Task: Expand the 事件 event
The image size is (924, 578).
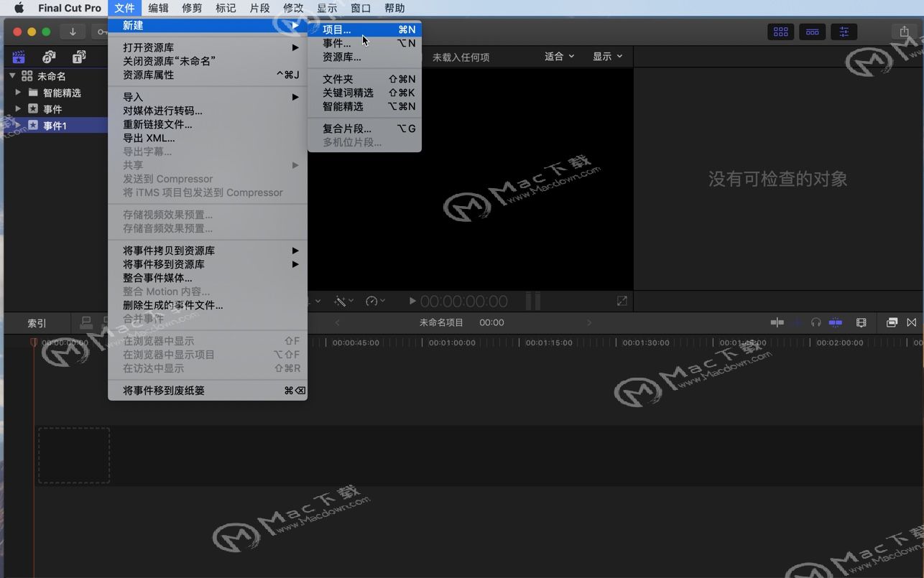Action: [x=18, y=109]
